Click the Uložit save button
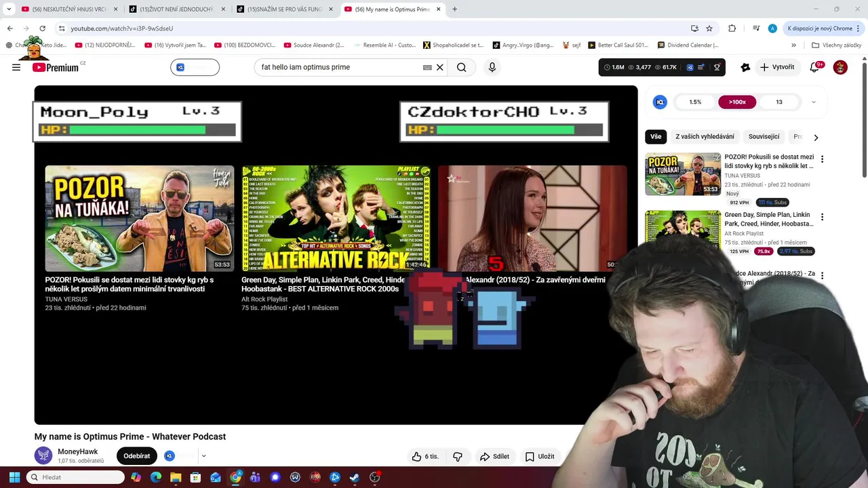 (x=540, y=456)
